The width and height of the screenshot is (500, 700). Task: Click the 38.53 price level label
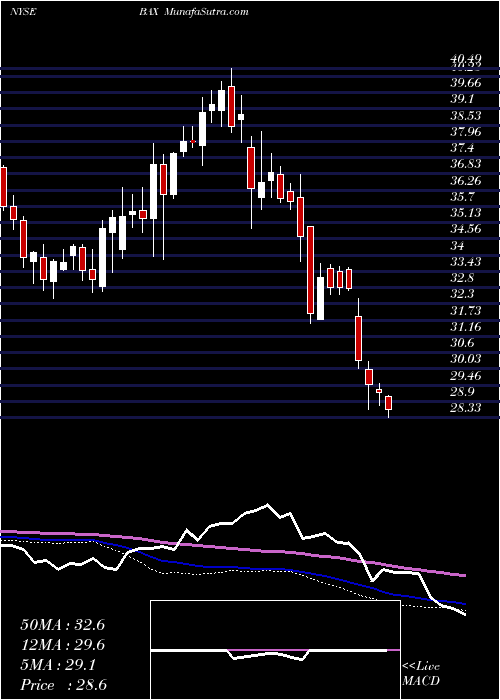pos(466,116)
